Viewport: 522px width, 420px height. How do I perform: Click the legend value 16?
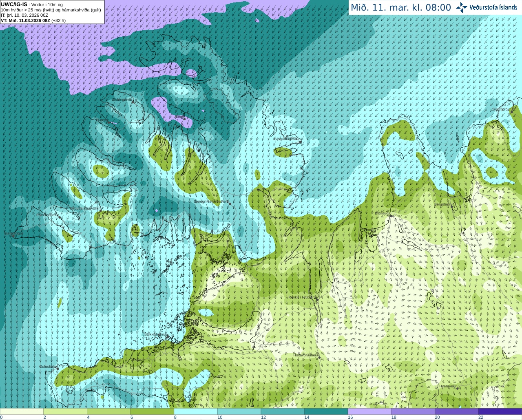pos(350,418)
